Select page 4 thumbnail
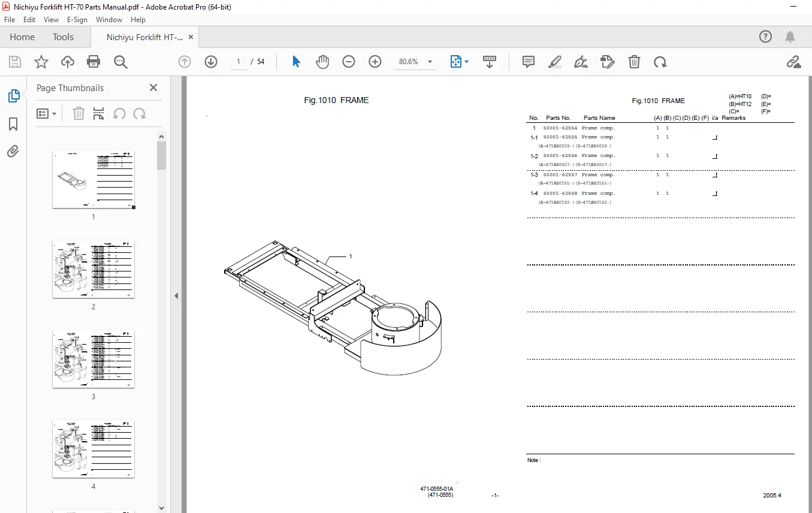This screenshot has height=513, width=812. tap(93, 449)
